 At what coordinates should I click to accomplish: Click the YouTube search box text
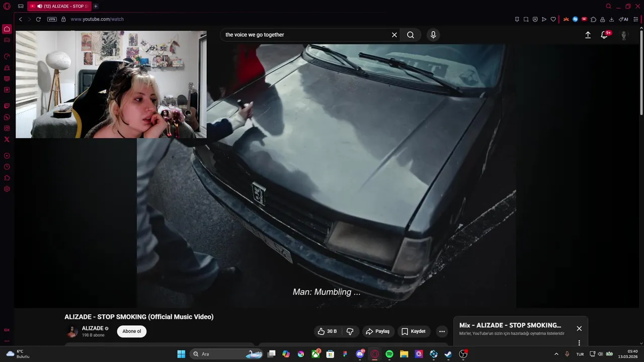point(255,35)
